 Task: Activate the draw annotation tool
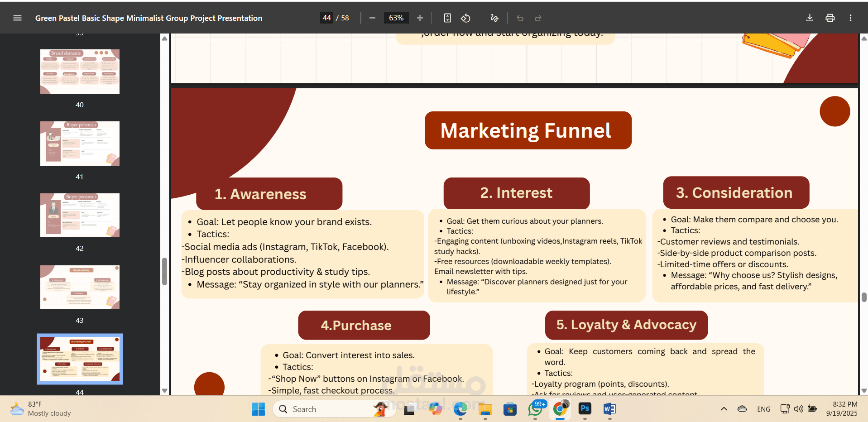(x=494, y=18)
